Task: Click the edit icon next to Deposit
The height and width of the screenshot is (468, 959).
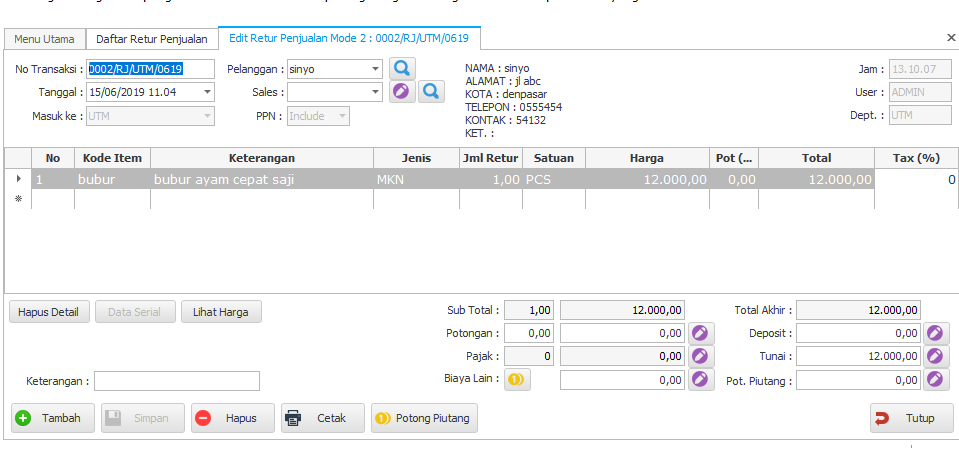Action: pyautogui.click(x=936, y=333)
